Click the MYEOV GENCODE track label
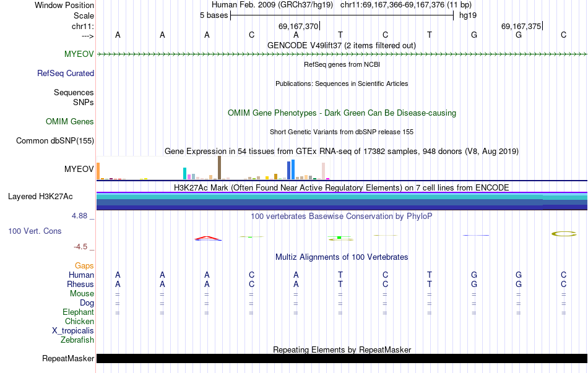 click(x=79, y=54)
